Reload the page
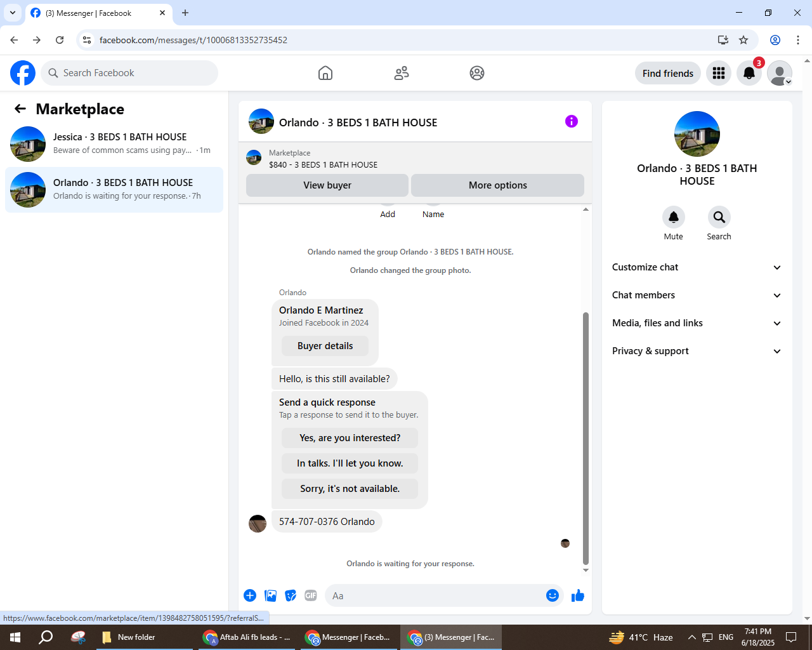The width and height of the screenshot is (812, 650). (x=60, y=40)
